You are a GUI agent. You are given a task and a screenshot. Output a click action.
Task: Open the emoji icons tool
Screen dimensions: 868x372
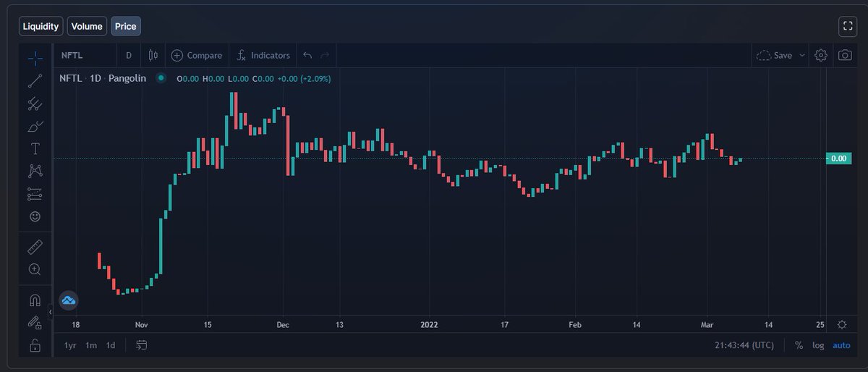[x=35, y=216]
